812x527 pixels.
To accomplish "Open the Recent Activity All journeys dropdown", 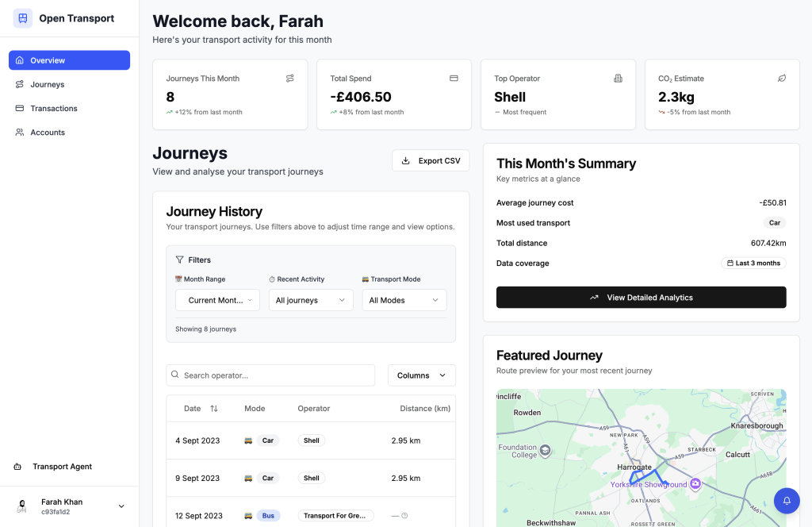I will pos(311,300).
